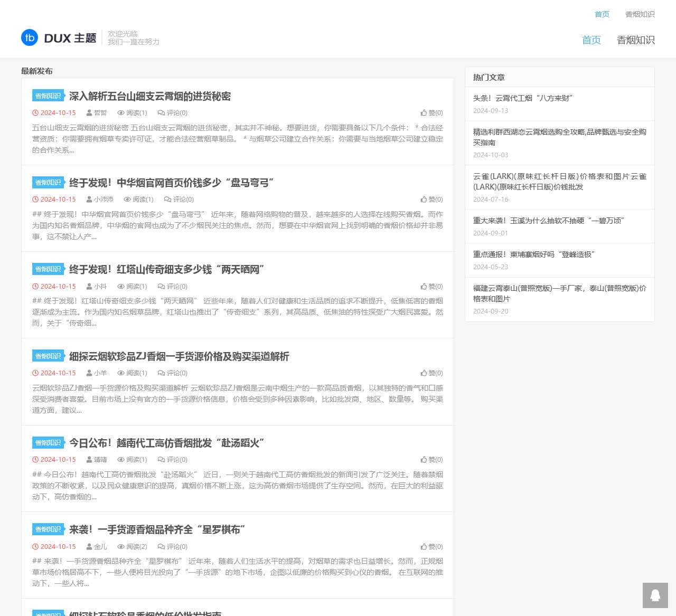
Task: Click the date 2024-05-23 in hot articles
Action: click(x=491, y=267)
